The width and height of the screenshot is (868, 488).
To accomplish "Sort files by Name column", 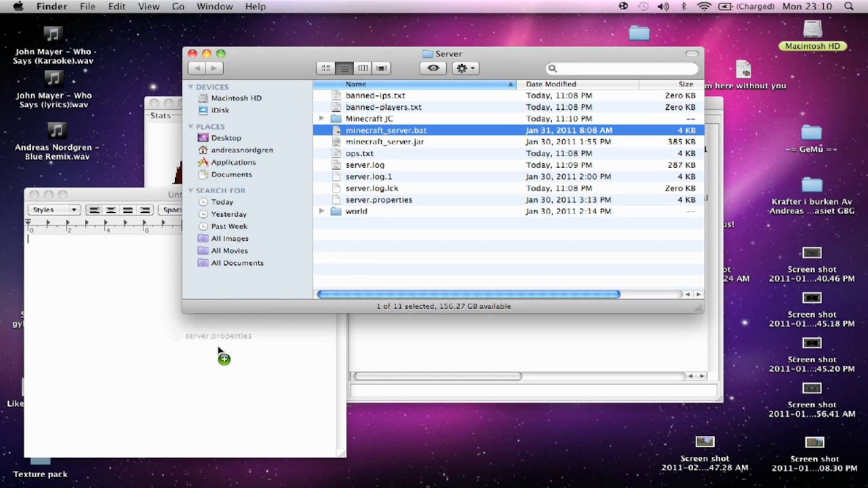I will (414, 84).
